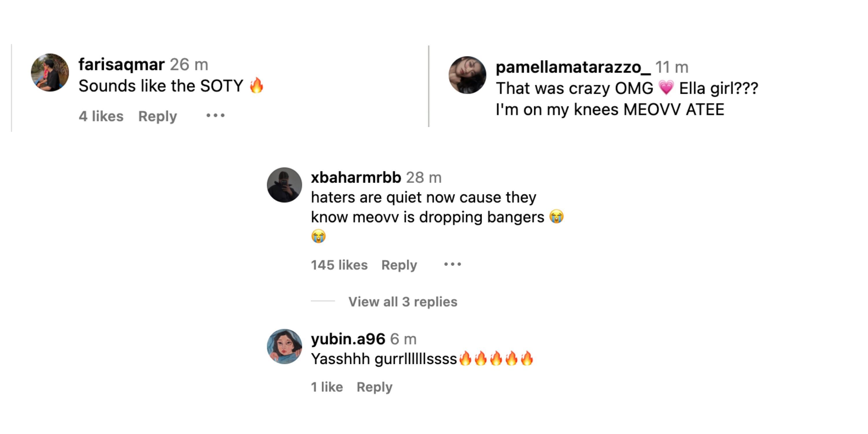Open yubin.a96 username link

[348, 339]
